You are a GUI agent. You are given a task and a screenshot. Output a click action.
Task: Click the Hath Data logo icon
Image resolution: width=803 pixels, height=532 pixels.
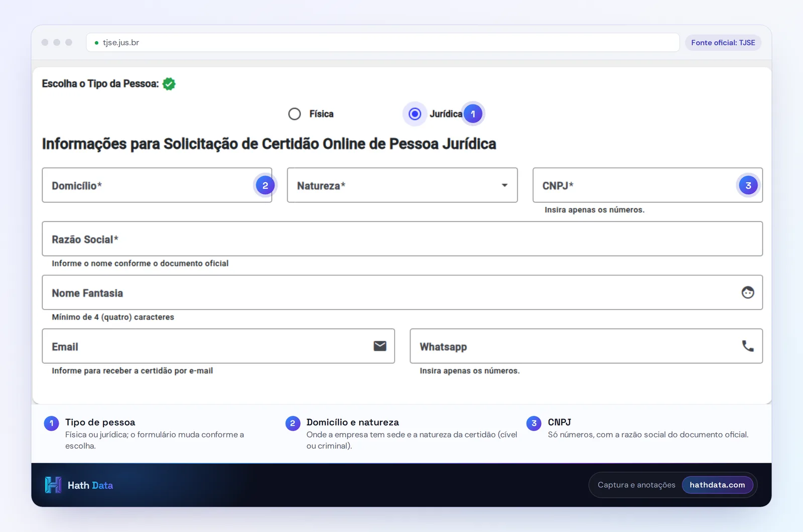coord(53,485)
